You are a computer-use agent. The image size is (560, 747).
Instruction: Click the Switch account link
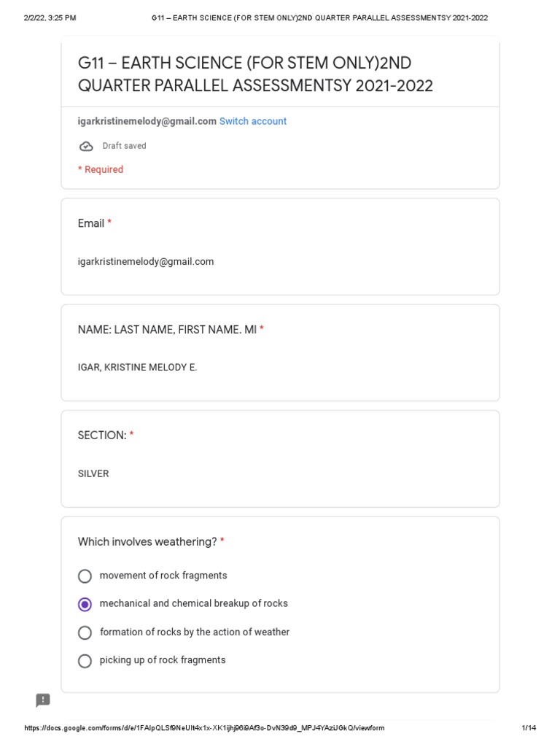(252, 121)
